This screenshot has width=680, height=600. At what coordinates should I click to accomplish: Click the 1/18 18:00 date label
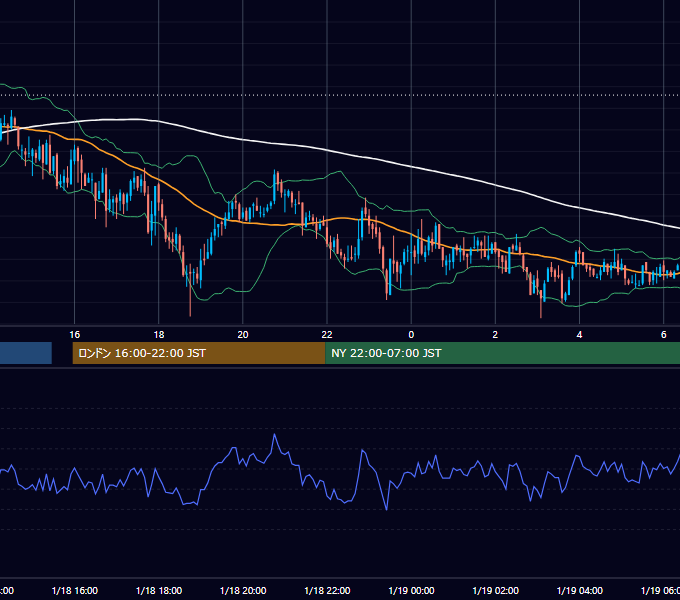tap(159, 590)
